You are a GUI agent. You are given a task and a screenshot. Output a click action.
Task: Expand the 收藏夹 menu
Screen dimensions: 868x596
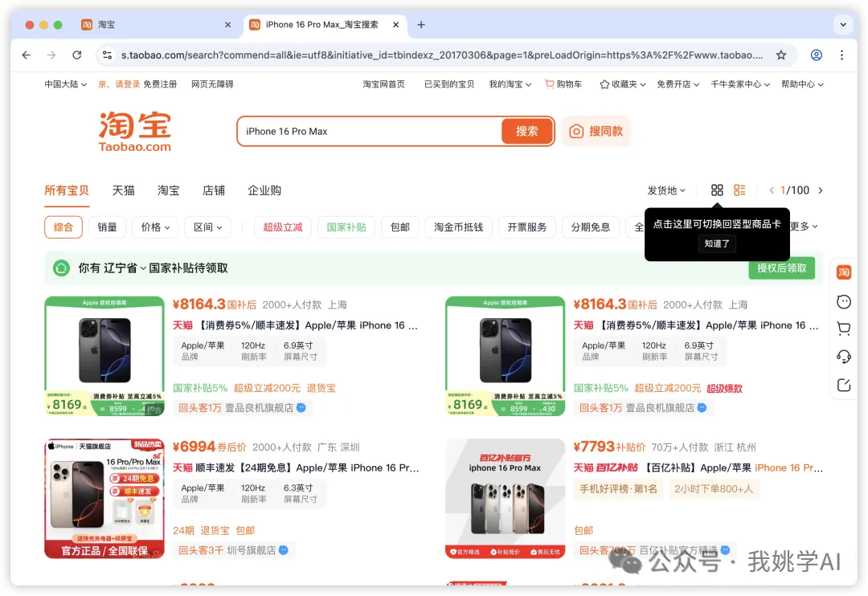click(623, 84)
